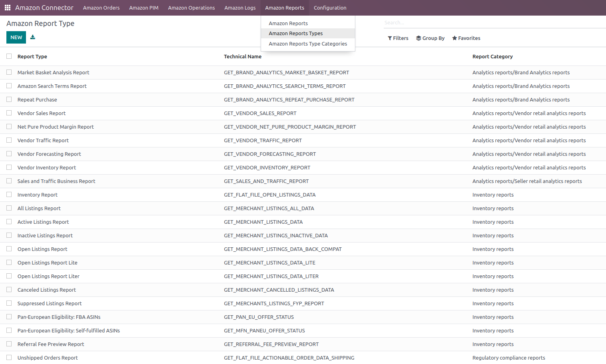Focus the Search input field
Viewport: 606px width, 364px height.
pos(494,23)
